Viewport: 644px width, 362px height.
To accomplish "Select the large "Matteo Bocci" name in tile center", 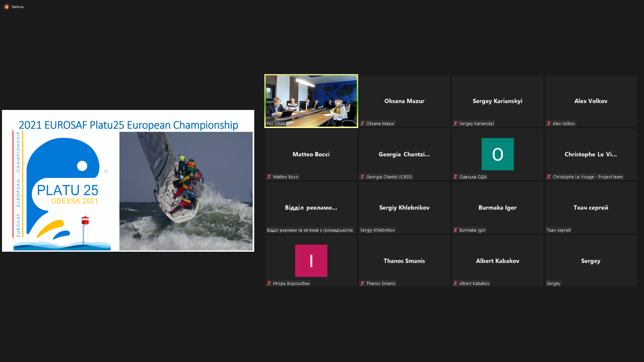I will pos(311,154).
